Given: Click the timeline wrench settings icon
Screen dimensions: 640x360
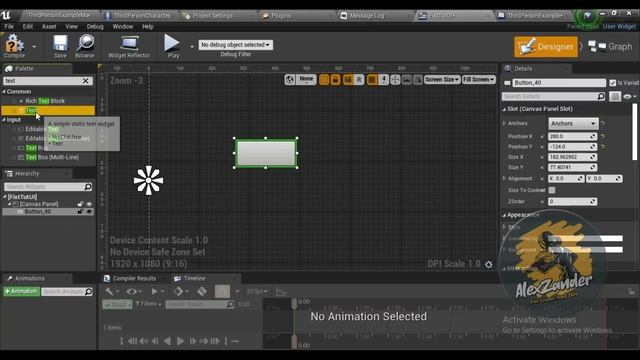Looking at the screenshot, I should tap(109, 291).
